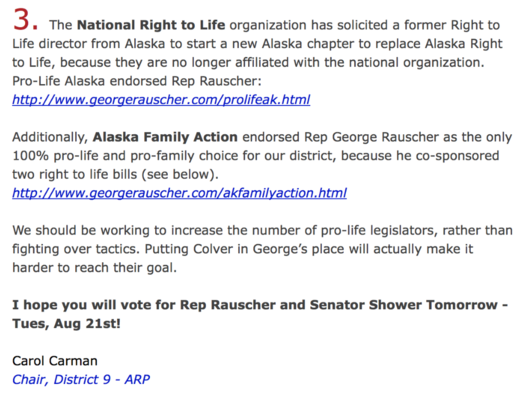524x396 pixels.
Task: Click the text 'two right to life bills'
Action: coord(75,174)
